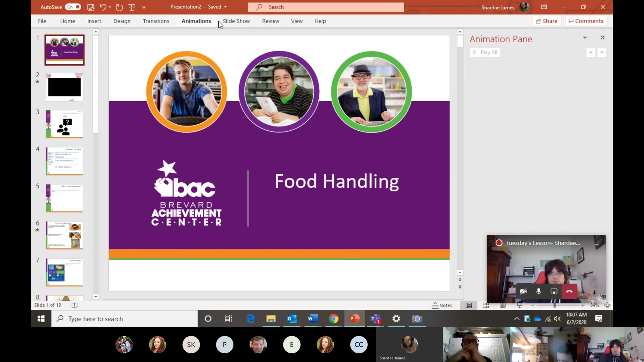Click the Redo icon in quick access toolbar
644x362 pixels.
[x=119, y=7]
